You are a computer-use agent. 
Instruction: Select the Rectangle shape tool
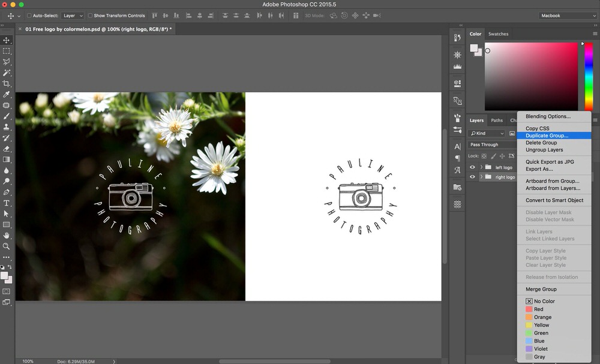tap(7, 225)
